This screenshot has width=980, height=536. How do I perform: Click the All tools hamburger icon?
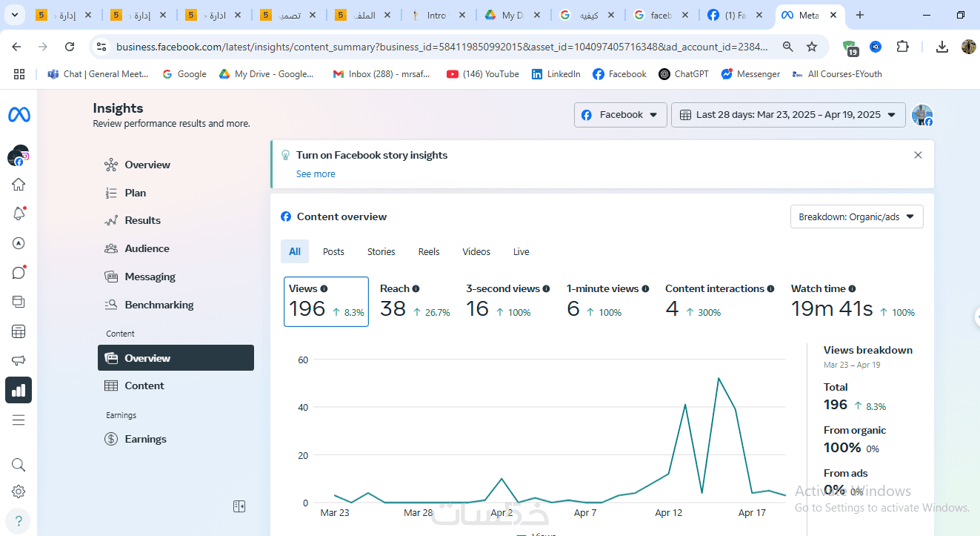(19, 420)
